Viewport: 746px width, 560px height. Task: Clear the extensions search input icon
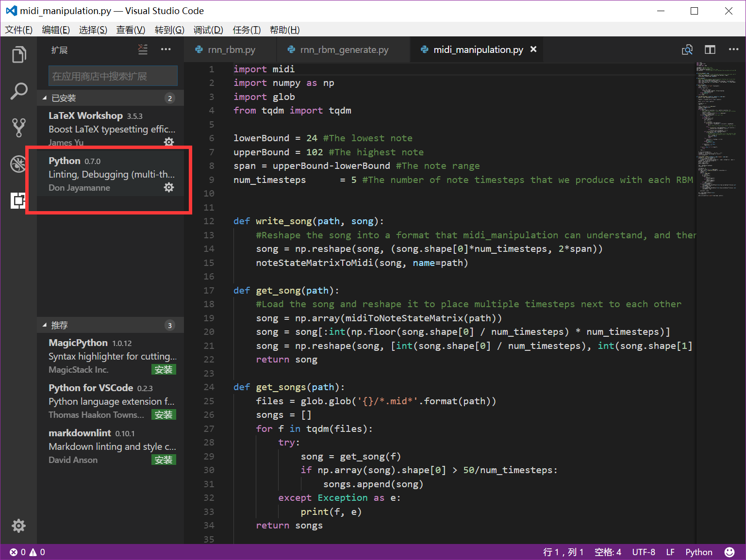[142, 49]
